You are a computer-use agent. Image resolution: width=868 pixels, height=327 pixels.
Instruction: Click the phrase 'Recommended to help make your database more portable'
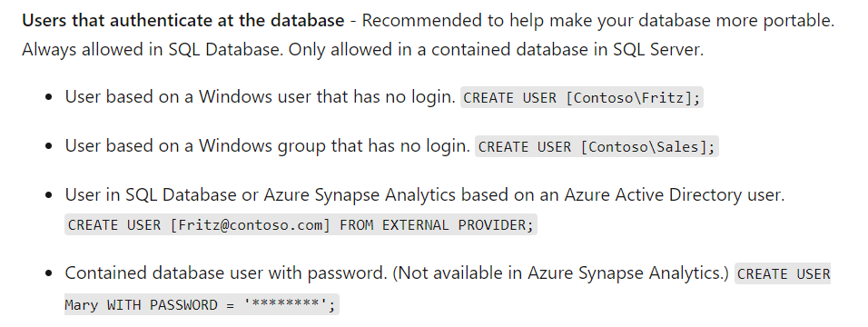597,21
